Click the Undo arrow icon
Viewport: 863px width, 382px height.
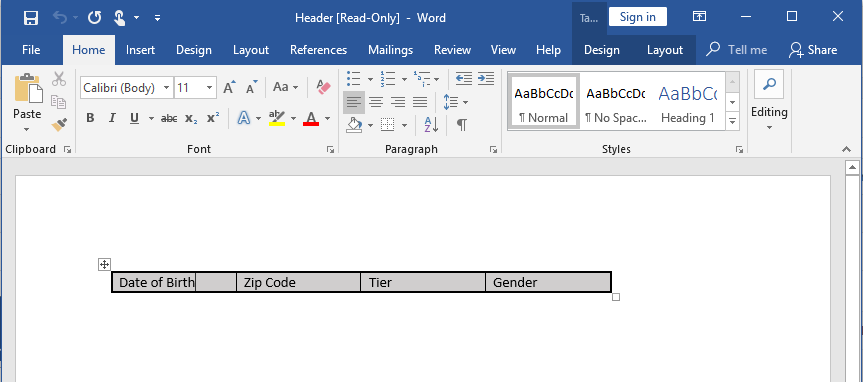(61, 18)
